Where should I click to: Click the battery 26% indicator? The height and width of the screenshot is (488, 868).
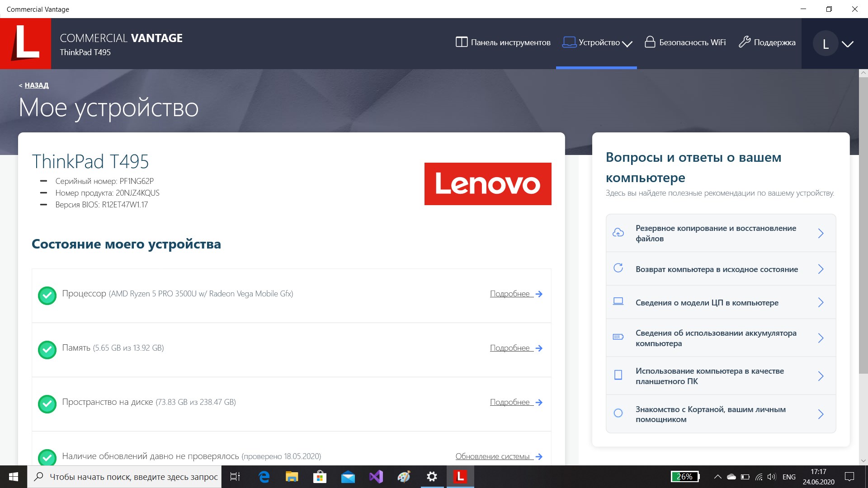pyautogui.click(x=685, y=477)
